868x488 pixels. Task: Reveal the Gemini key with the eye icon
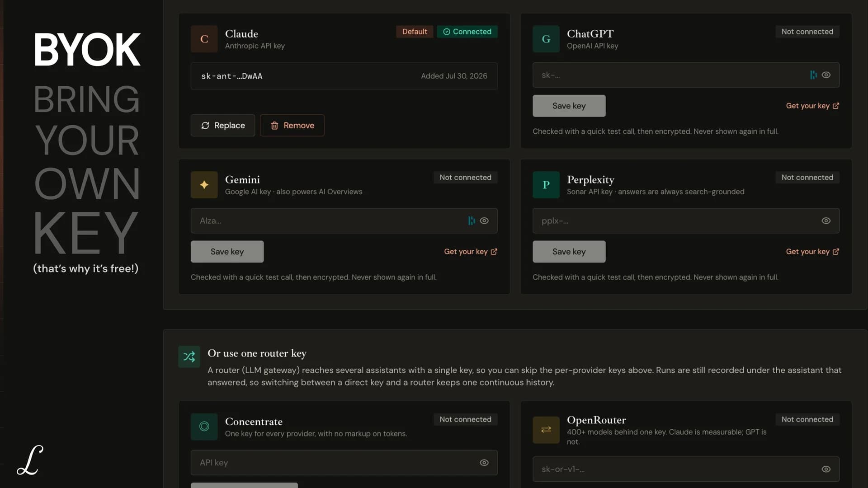coord(484,221)
